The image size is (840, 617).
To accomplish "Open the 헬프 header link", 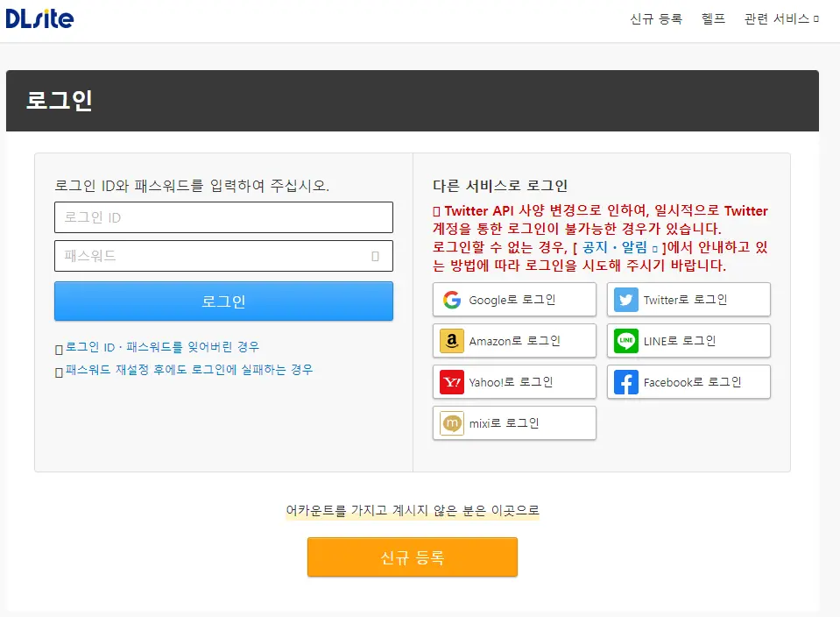I will pos(713,19).
